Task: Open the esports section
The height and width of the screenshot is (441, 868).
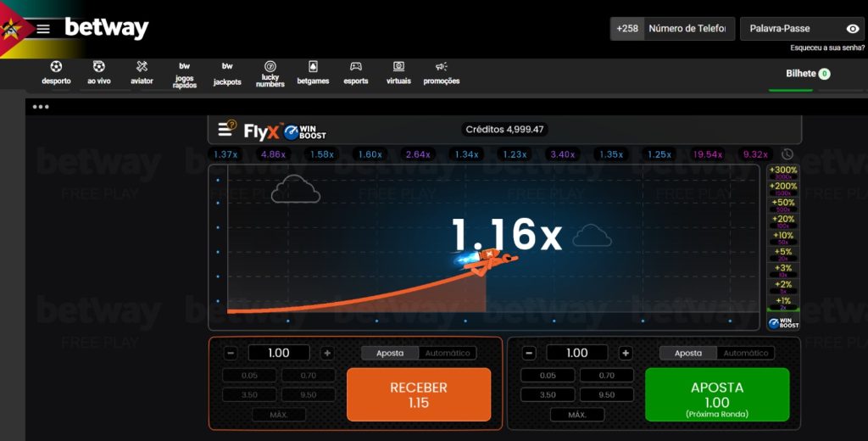Action: (356, 73)
